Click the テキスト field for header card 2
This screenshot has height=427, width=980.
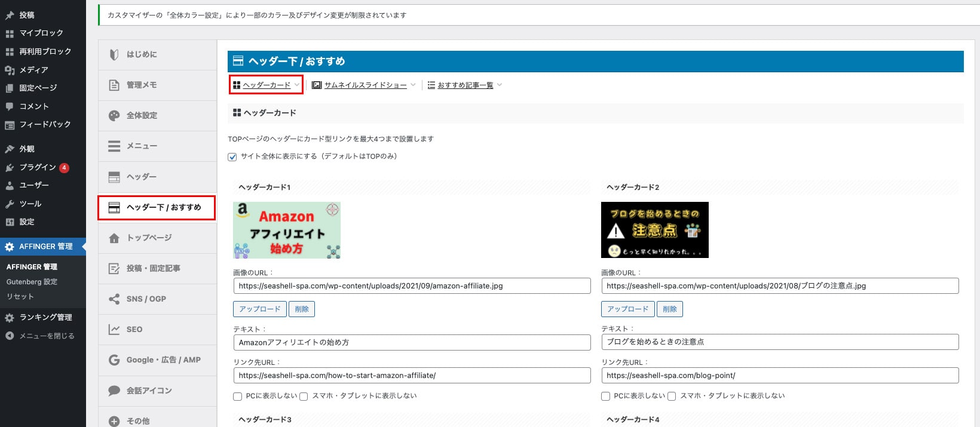click(779, 342)
